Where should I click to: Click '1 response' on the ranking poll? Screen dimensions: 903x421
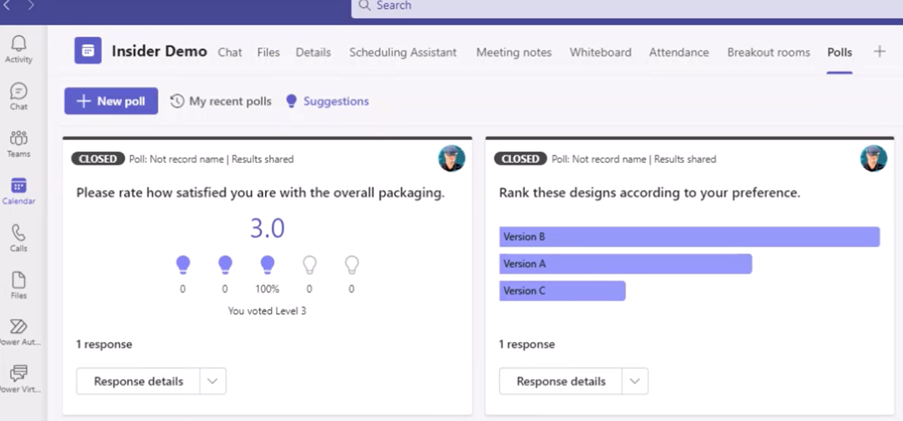527,344
